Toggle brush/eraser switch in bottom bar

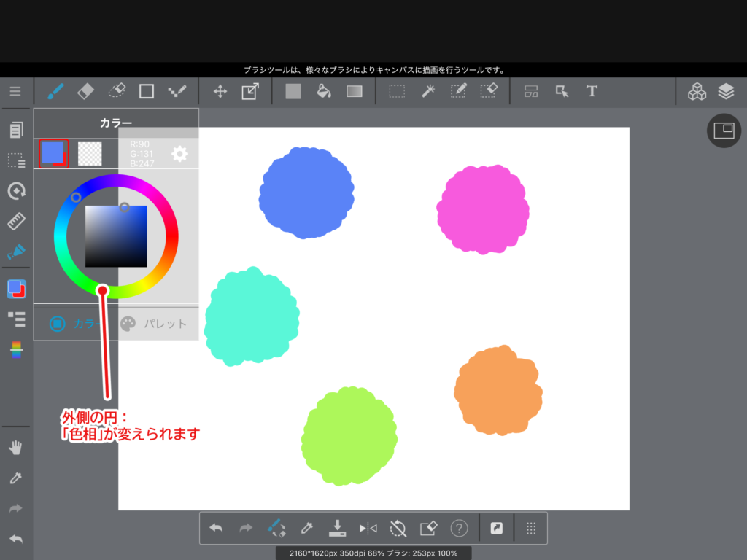[276, 528]
